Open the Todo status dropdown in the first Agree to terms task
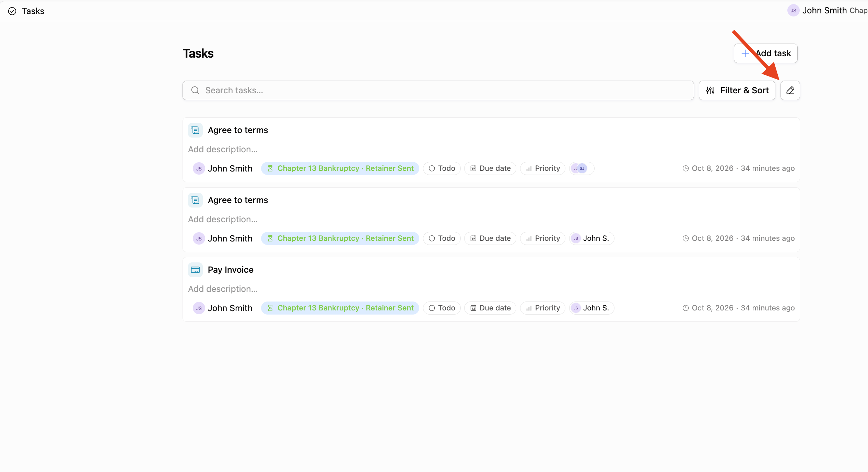Image resolution: width=868 pixels, height=472 pixels. point(442,168)
